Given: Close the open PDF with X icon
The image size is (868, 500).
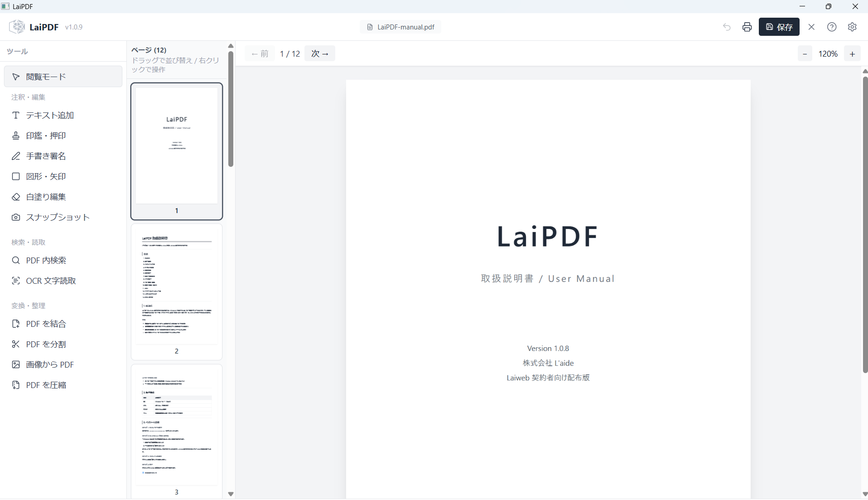Looking at the screenshot, I should (x=811, y=27).
